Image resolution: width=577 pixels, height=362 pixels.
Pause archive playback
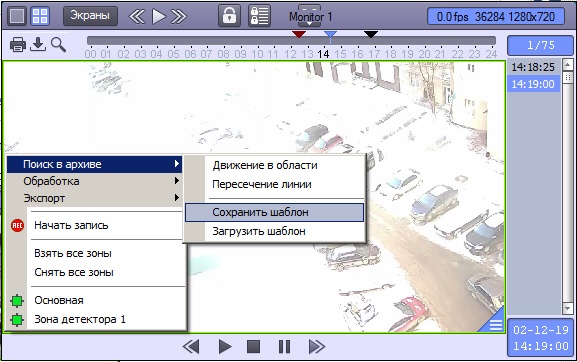pyautogui.click(x=284, y=346)
